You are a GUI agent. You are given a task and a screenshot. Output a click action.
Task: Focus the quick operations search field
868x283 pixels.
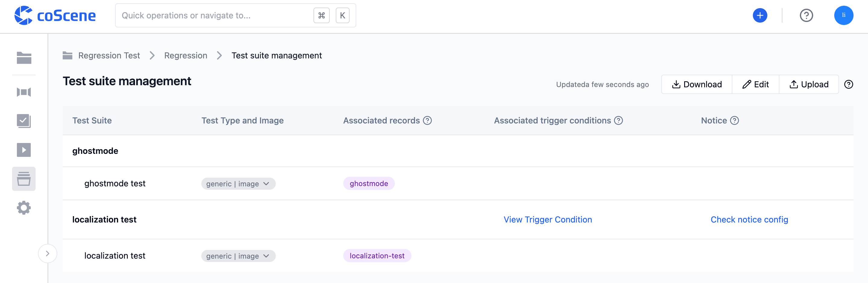(235, 15)
